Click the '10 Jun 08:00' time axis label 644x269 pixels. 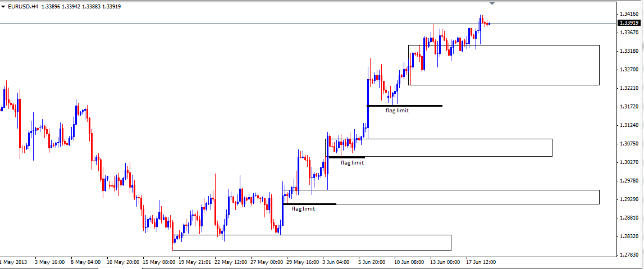tap(408, 262)
